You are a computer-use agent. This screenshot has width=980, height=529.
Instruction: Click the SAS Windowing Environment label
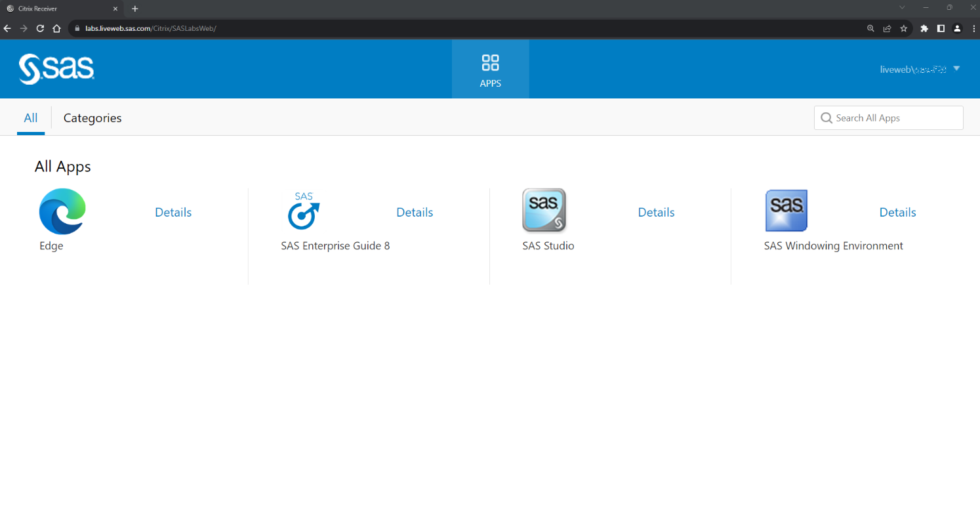pyautogui.click(x=834, y=246)
